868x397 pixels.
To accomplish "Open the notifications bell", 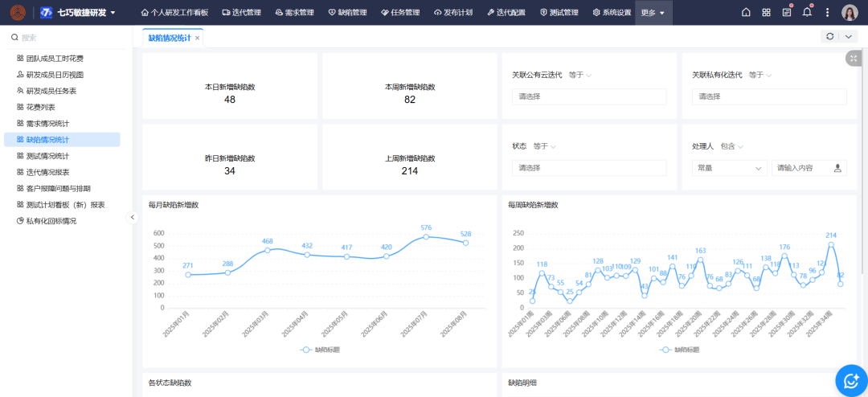I will click(x=807, y=12).
